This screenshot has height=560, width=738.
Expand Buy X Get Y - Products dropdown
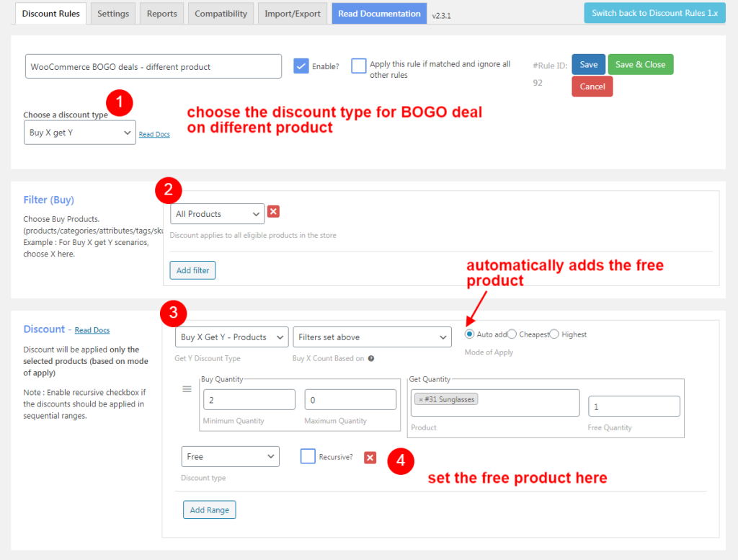pyautogui.click(x=231, y=337)
